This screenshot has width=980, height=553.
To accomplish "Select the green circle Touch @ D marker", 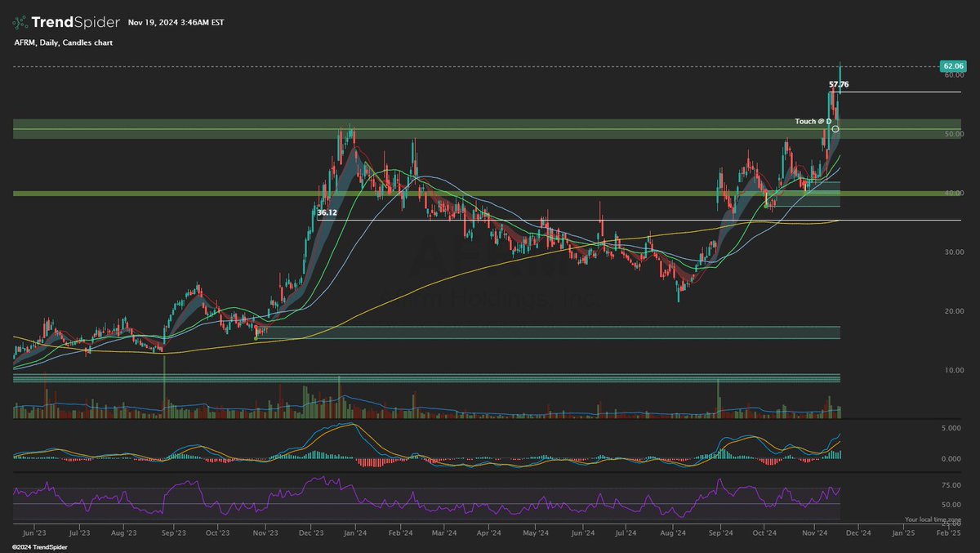I will (834, 128).
